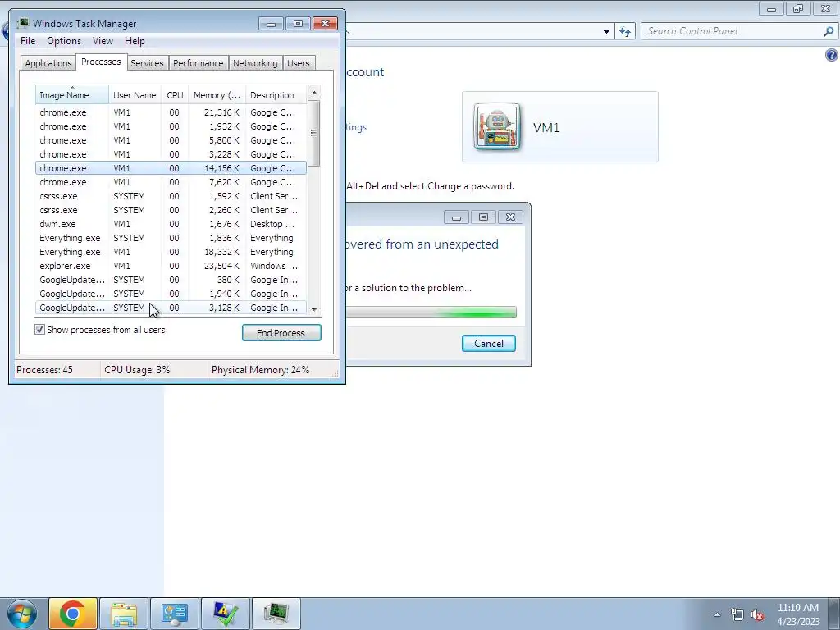
Task: Click the search magnifier icon
Action: point(829,31)
